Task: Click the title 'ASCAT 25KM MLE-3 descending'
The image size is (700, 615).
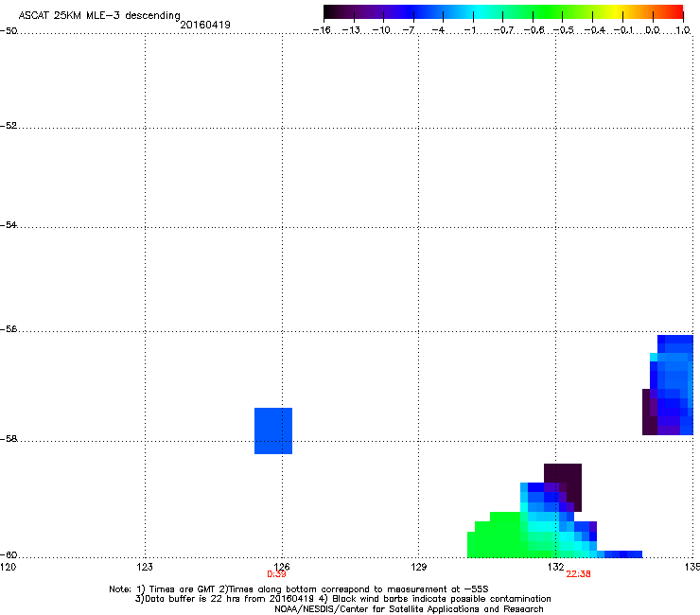Action: tap(99, 15)
